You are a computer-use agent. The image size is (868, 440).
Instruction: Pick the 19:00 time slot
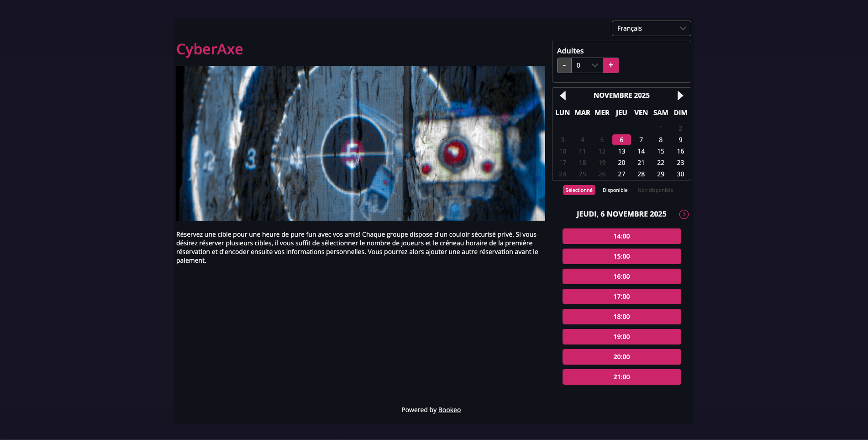coord(621,337)
